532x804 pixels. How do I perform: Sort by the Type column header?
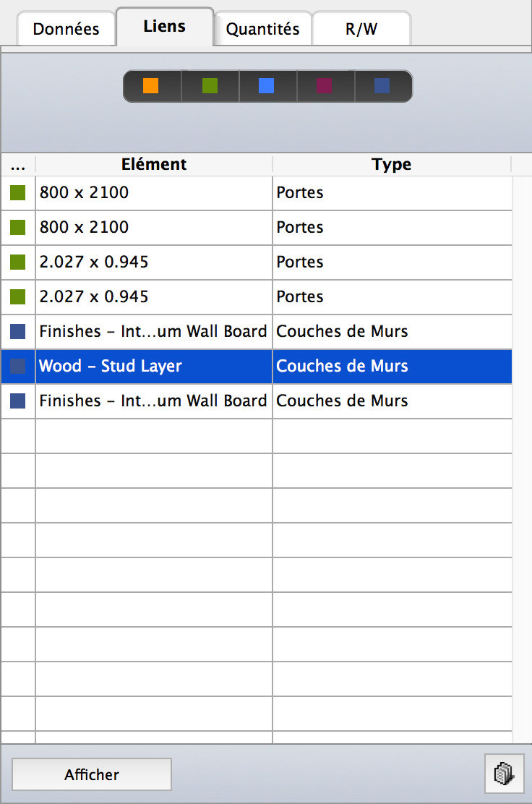coord(392,165)
